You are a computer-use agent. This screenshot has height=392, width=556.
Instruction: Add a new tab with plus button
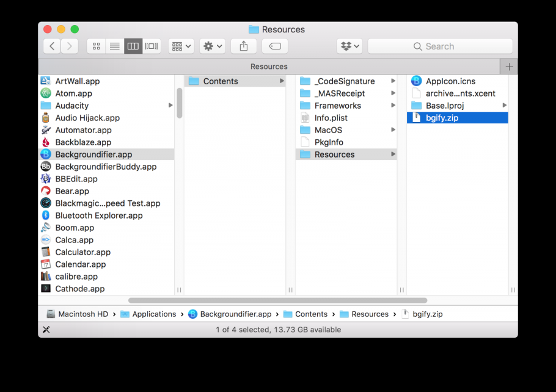coord(509,67)
